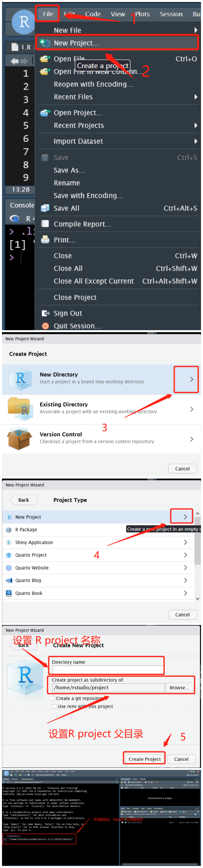Open the Session menu
This screenshot has width=203, height=868.
coord(171,14)
